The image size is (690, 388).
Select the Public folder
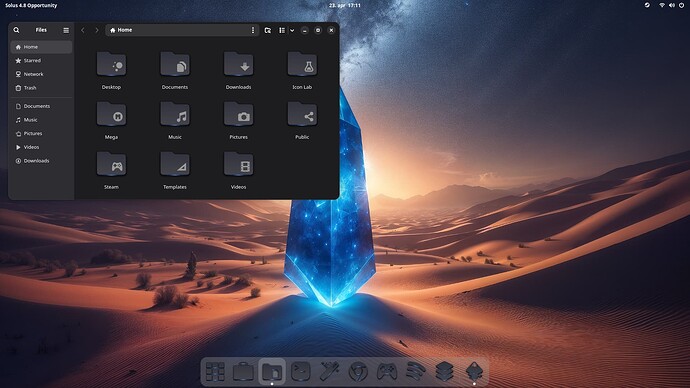(x=302, y=114)
